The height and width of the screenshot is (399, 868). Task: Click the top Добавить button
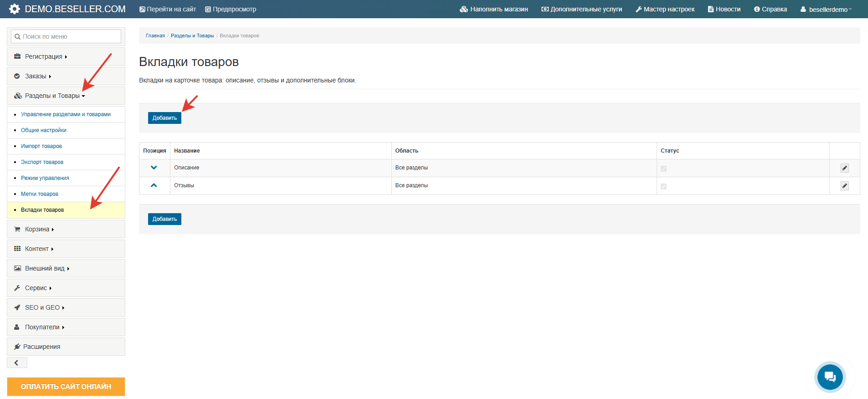pos(164,118)
